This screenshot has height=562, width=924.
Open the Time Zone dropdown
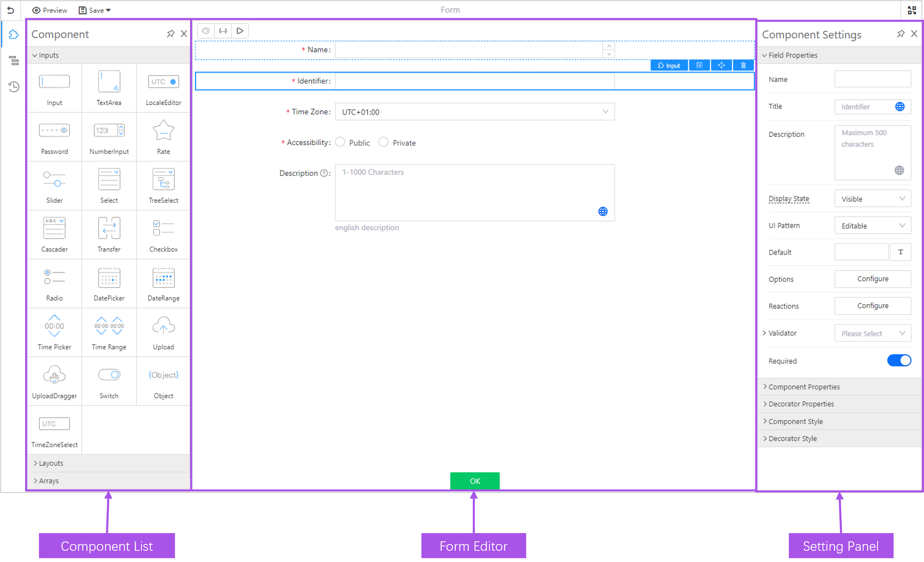click(x=474, y=112)
